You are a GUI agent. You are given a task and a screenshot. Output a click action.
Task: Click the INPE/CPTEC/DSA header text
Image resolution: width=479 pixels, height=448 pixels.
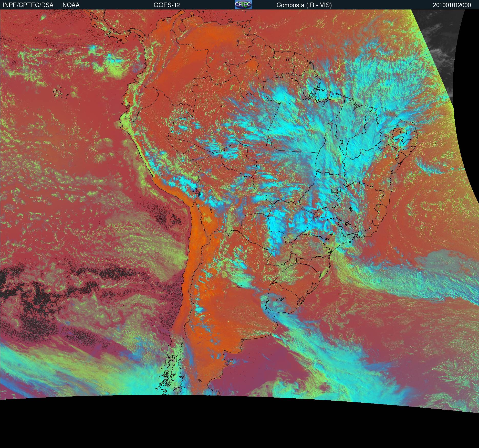pyautogui.click(x=28, y=5)
